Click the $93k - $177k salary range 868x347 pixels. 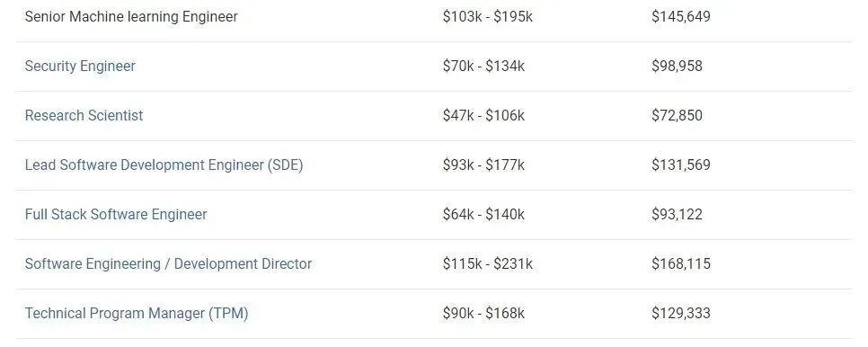pos(483,165)
